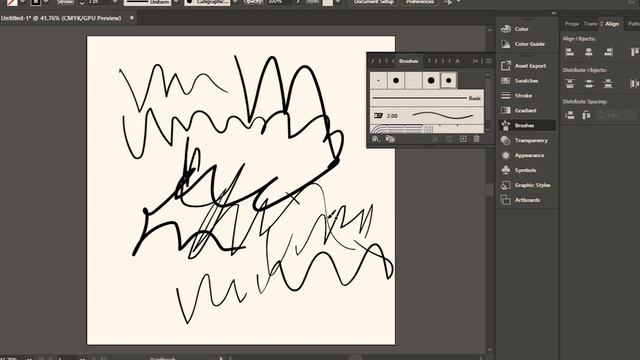Click the Libraries Panel icon in Brushes panel
640x360 pixels.
[390, 139]
